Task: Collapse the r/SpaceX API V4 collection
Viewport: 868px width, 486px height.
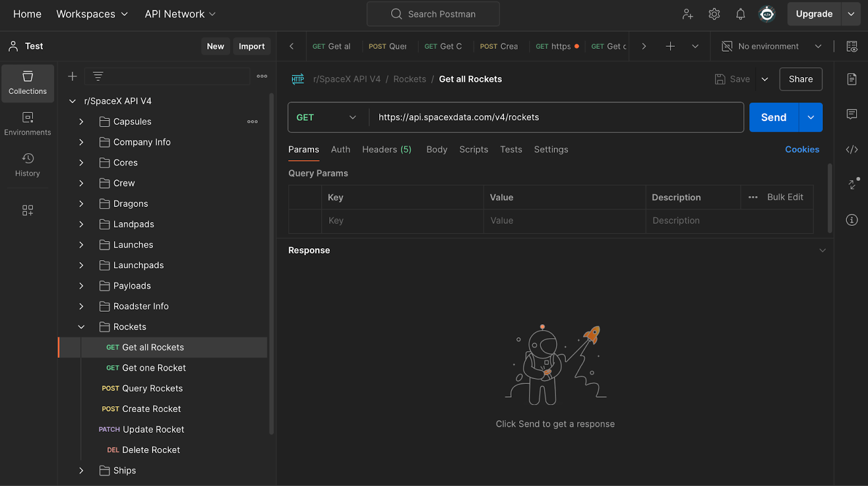Action: (72, 101)
